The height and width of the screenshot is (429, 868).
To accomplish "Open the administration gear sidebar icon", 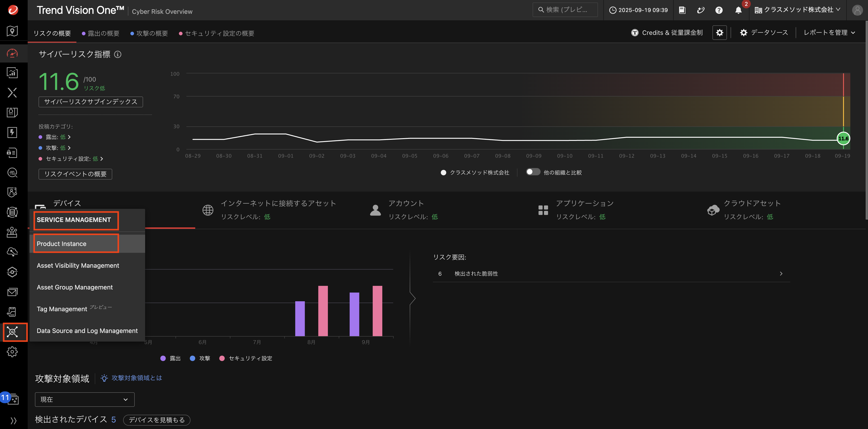I will tap(12, 352).
